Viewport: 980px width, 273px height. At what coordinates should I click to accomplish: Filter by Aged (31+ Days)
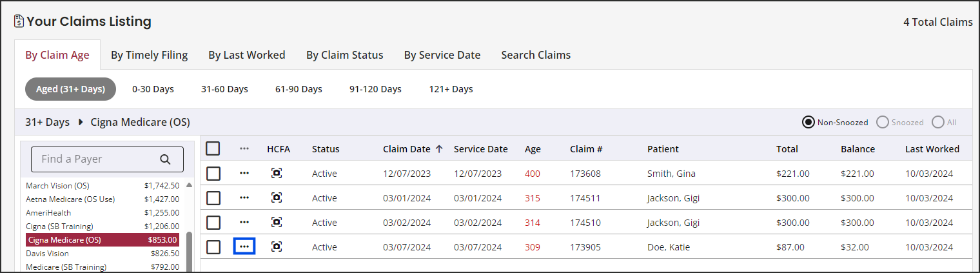coord(70,89)
